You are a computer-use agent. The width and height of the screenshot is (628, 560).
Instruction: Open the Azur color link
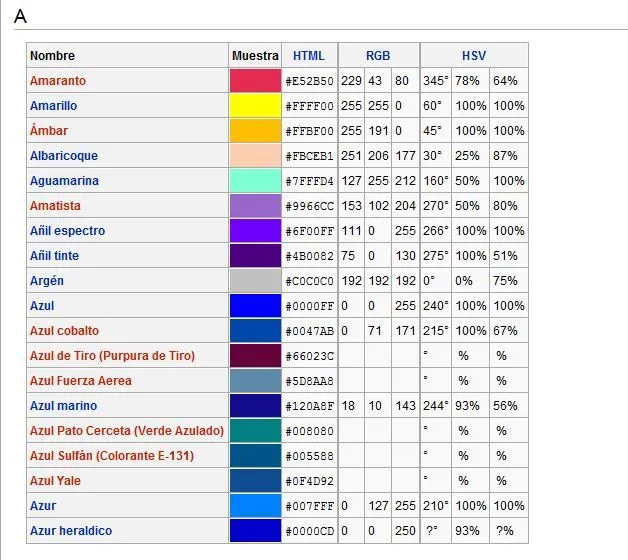coord(43,506)
